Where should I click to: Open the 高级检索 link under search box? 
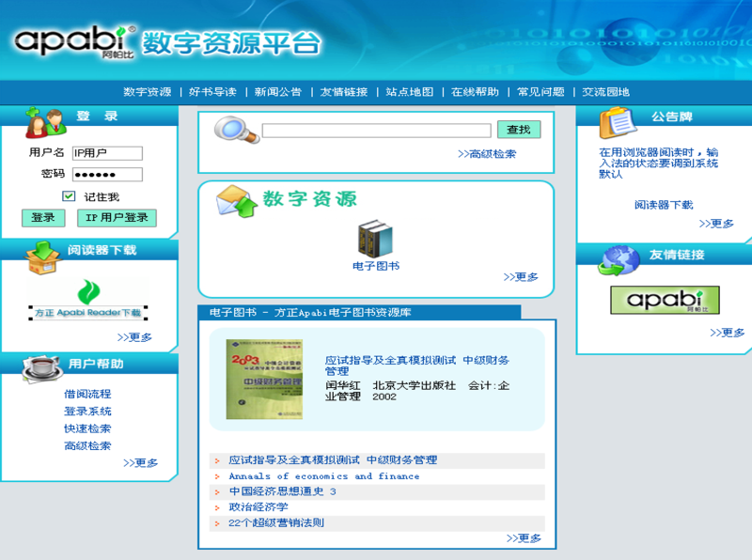pos(487,154)
